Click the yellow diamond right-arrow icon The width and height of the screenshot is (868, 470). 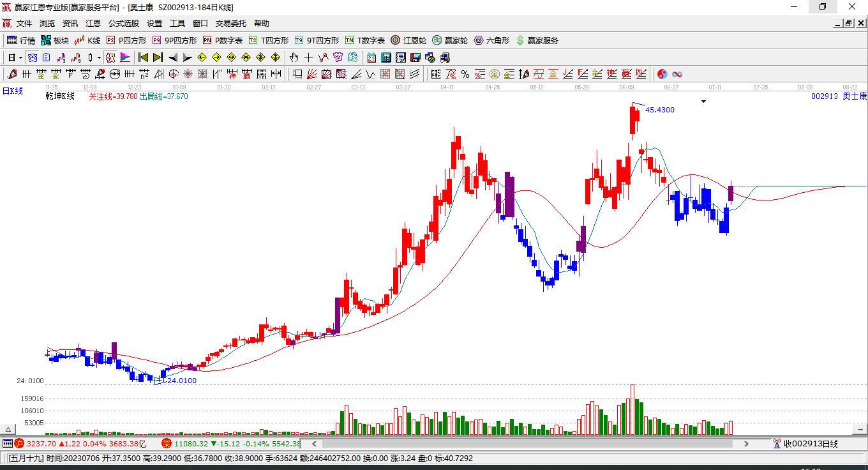point(217,57)
